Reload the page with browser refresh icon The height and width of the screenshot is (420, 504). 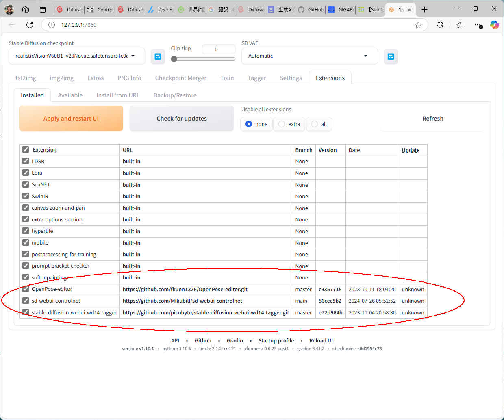(30, 25)
